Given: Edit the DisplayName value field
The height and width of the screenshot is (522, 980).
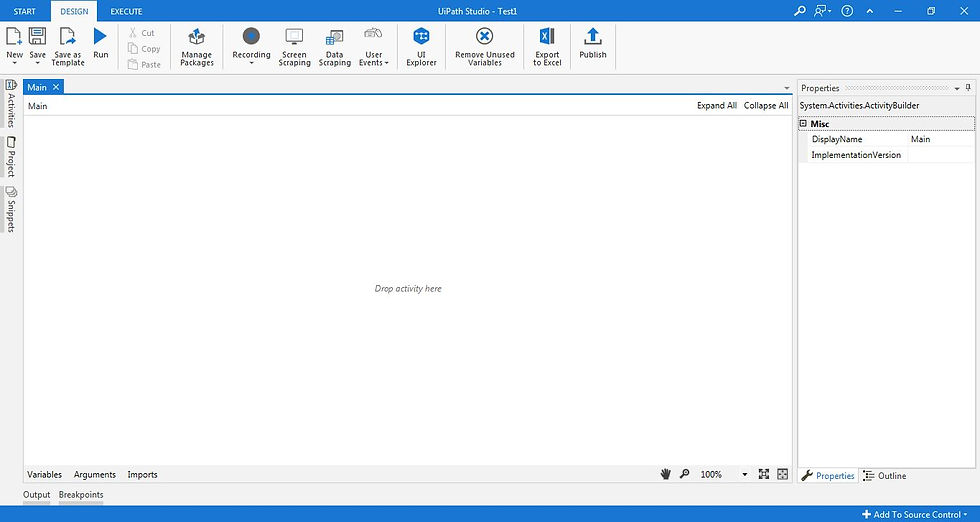Looking at the screenshot, I should pyautogui.click(x=941, y=139).
